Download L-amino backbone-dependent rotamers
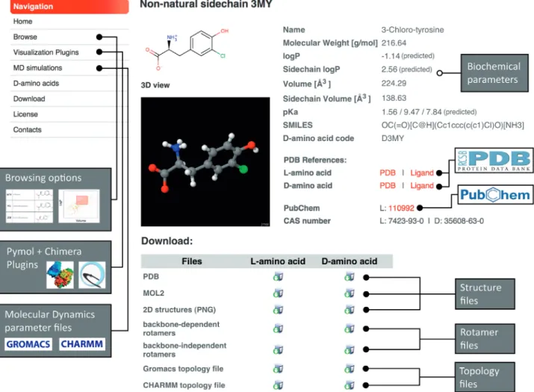This screenshot has height=392, width=534. [x=278, y=329]
